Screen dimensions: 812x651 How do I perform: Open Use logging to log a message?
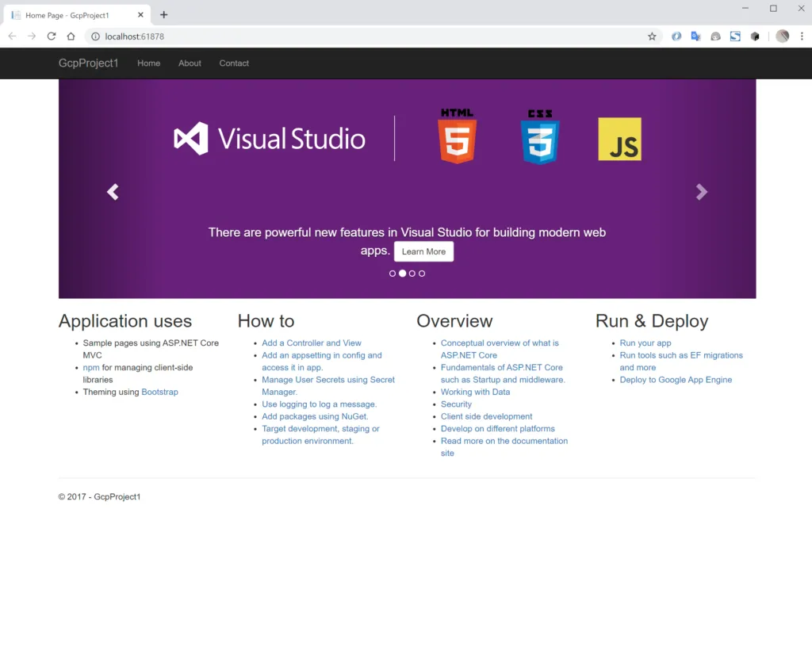pos(319,404)
